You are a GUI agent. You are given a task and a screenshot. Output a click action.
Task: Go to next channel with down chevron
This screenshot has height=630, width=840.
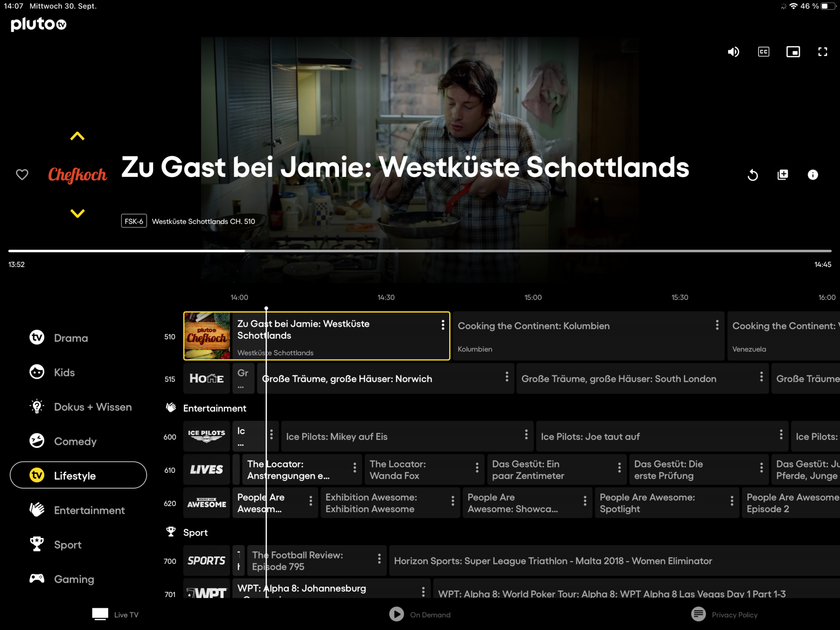pos(77,213)
